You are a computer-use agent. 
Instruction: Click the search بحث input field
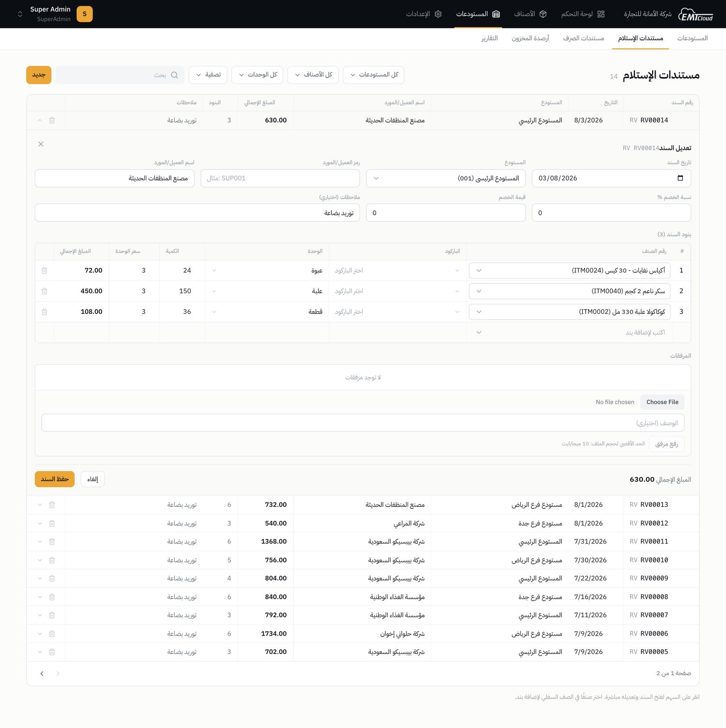120,75
